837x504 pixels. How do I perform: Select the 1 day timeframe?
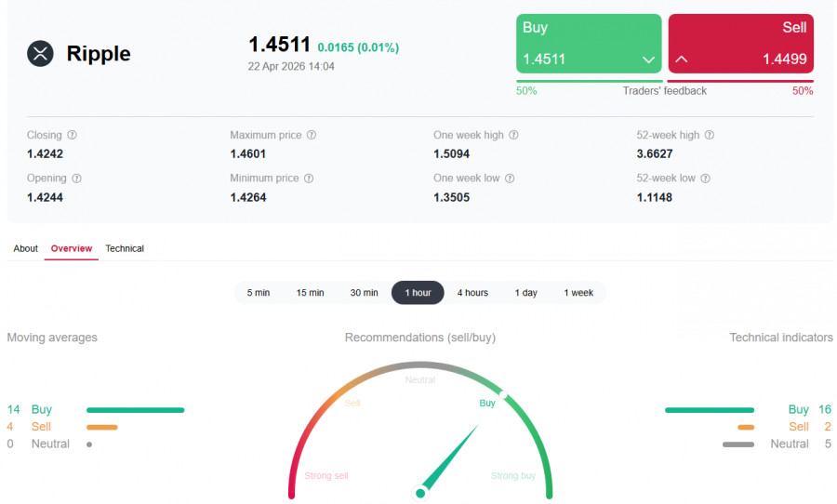point(525,293)
